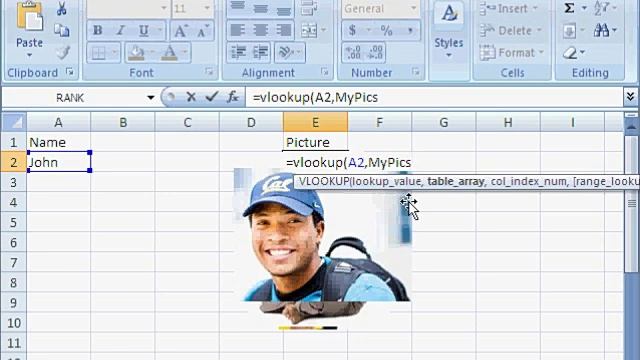Screen dimensions: 640x360
Task: Click the Increase Decimal icon
Action: (353, 53)
